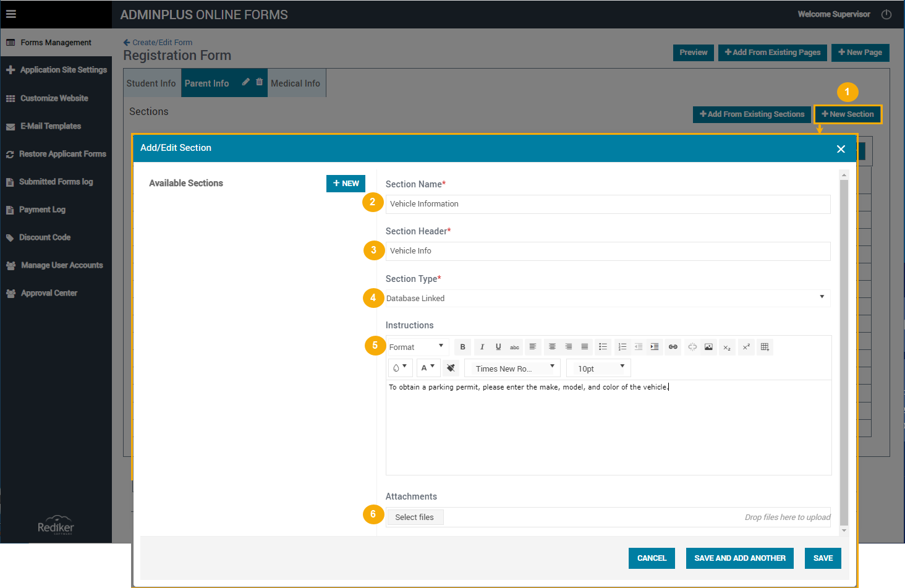This screenshot has width=905, height=588.
Task: Open the 10pt font size dropdown
Action: tap(598, 369)
